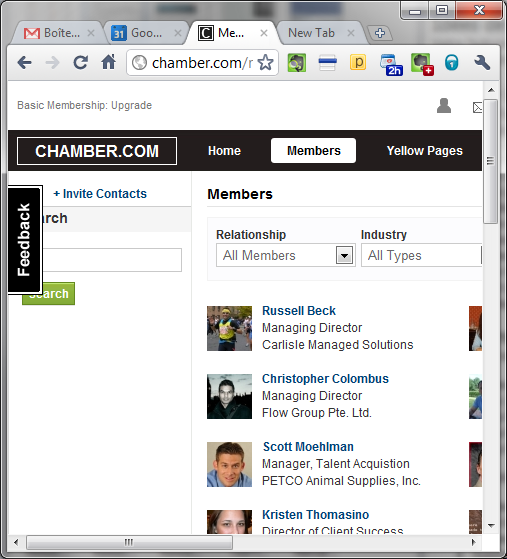Bookmark page with star icon
The height and width of the screenshot is (559, 507).
(266, 63)
